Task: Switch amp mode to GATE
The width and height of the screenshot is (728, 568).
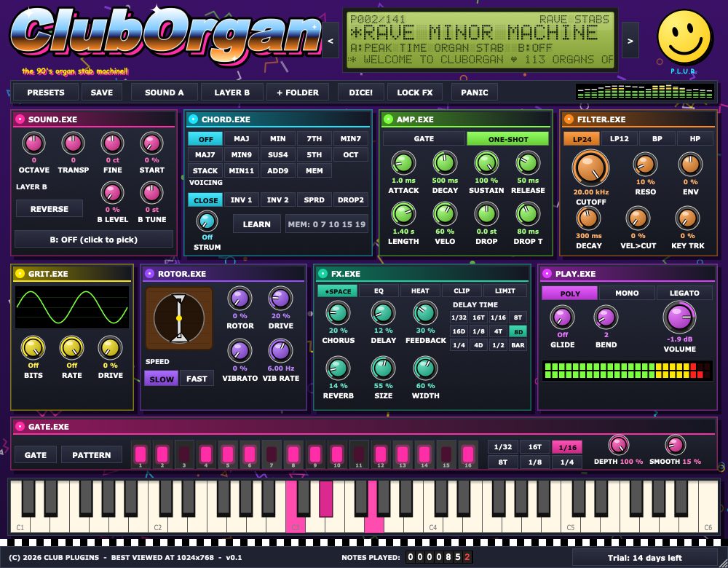Action: 424,139
